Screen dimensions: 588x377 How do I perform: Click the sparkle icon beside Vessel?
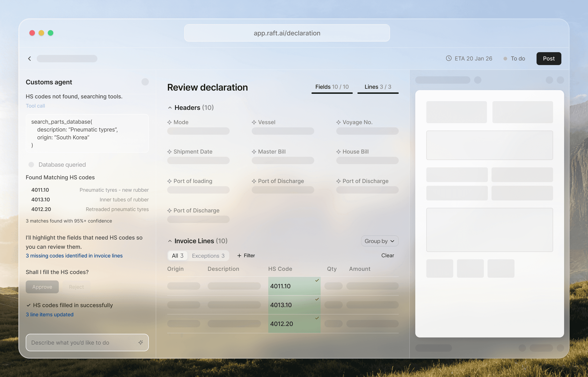tap(254, 122)
